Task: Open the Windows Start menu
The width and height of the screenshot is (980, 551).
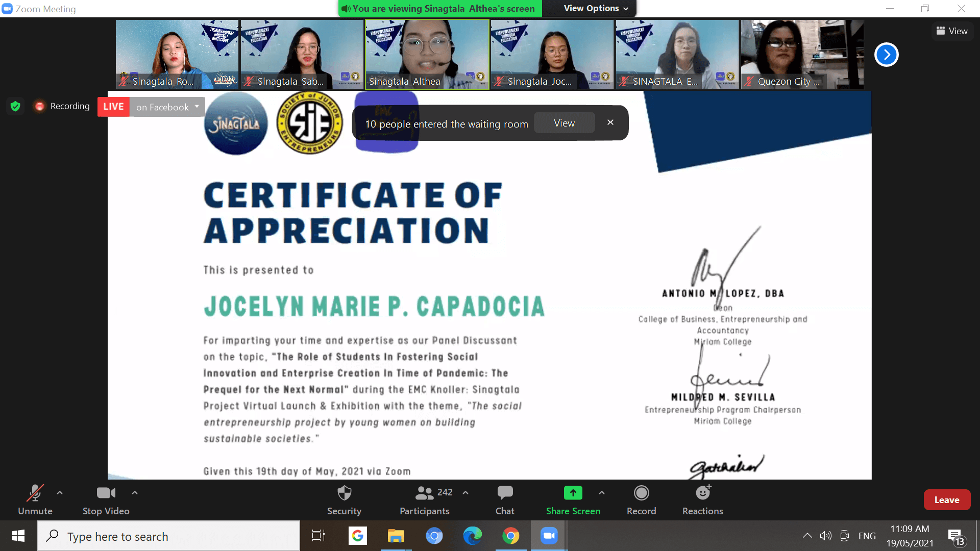Action: (x=18, y=536)
